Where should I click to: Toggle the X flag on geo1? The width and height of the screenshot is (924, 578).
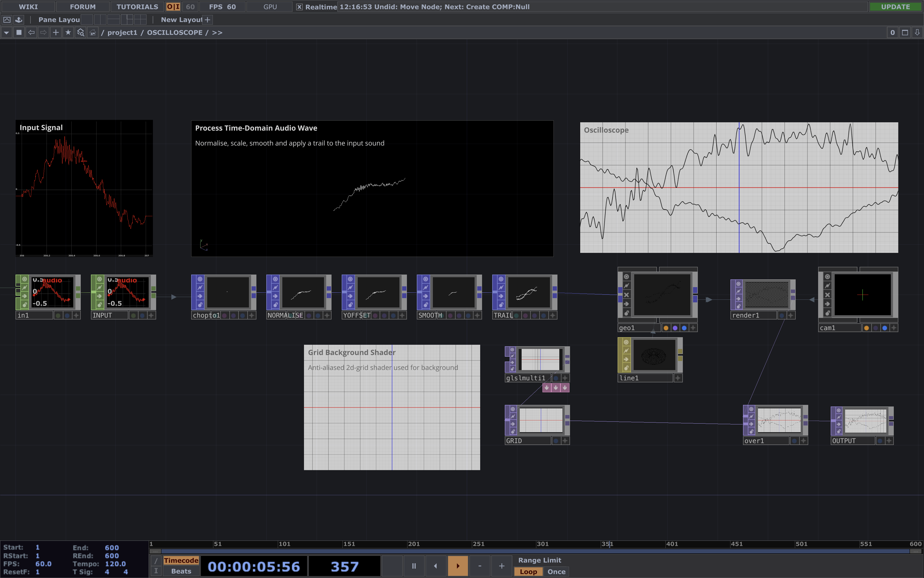tap(627, 295)
